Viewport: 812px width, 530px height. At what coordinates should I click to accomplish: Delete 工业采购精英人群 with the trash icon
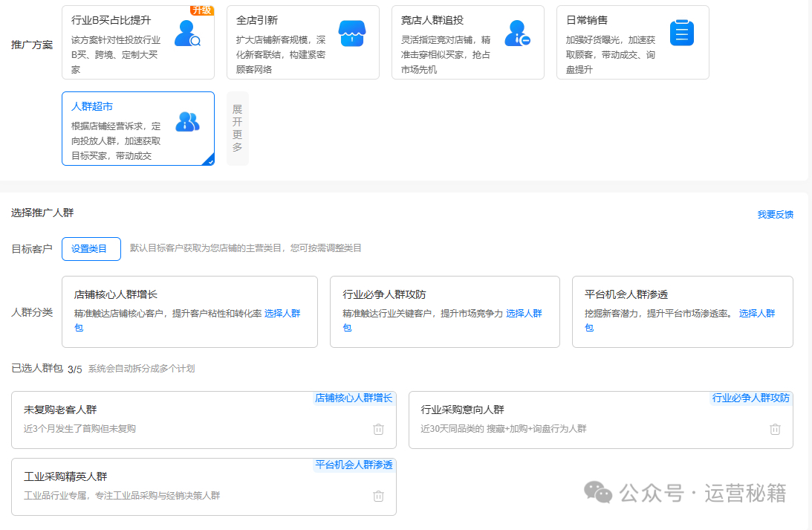click(x=378, y=496)
